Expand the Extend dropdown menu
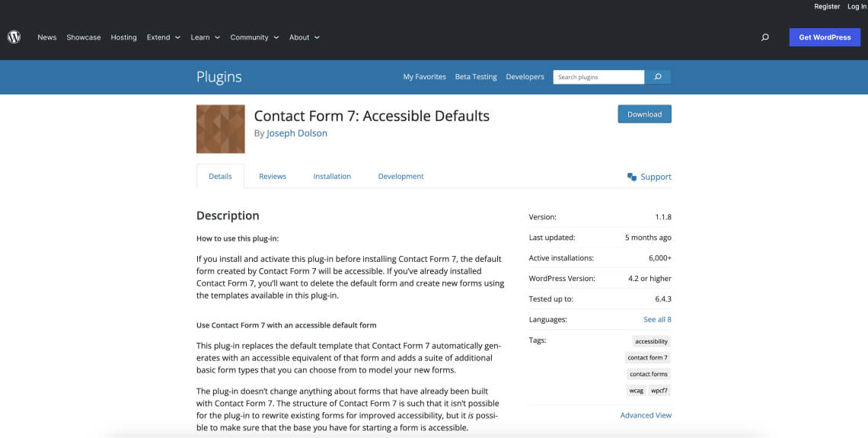 click(163, 37)
